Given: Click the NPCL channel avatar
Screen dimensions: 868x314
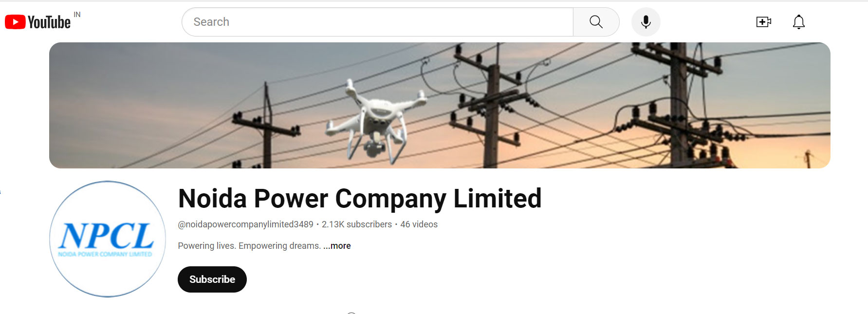Looking at the screenshot, I should (108, 239).
